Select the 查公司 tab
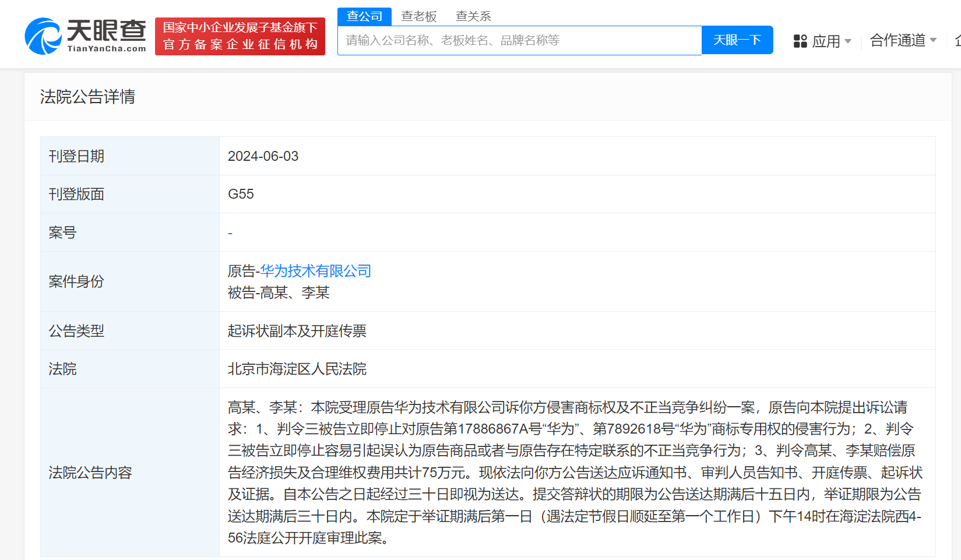Image resolution: width=961 pixels, height=560 pixels. [x=364, y=16]
